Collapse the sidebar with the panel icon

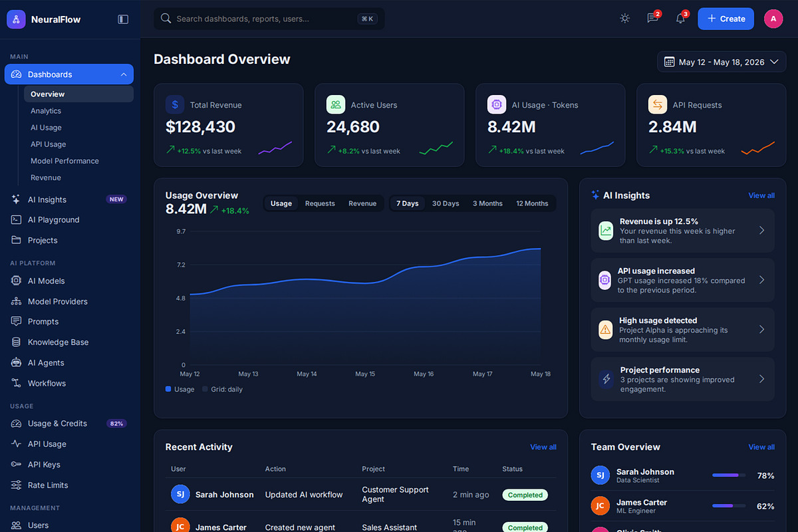tap(123, 19)
